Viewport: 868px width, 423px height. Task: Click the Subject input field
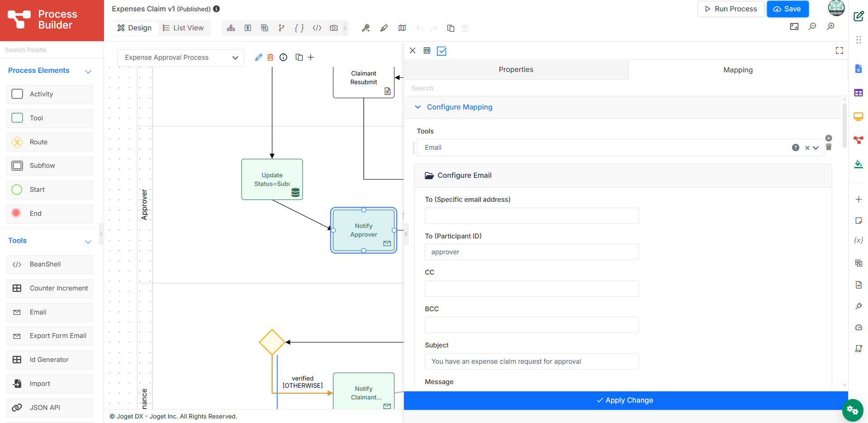coord(531,361)
